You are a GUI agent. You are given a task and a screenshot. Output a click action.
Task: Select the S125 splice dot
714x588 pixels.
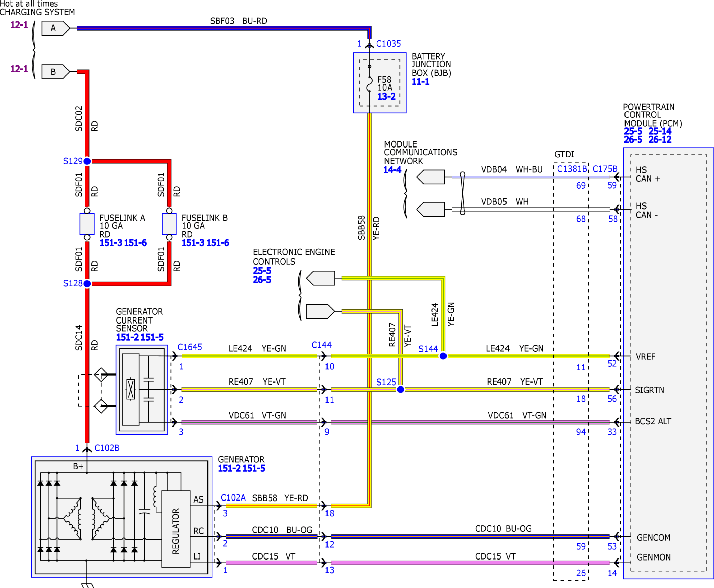400,389
